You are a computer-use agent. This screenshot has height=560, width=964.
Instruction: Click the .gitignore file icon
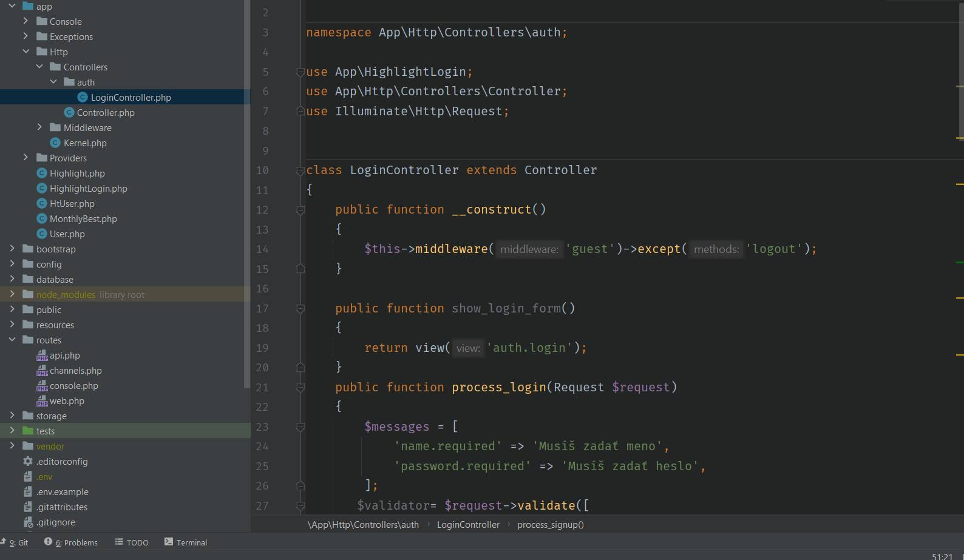pyautogui.click(x=28, y=522)
